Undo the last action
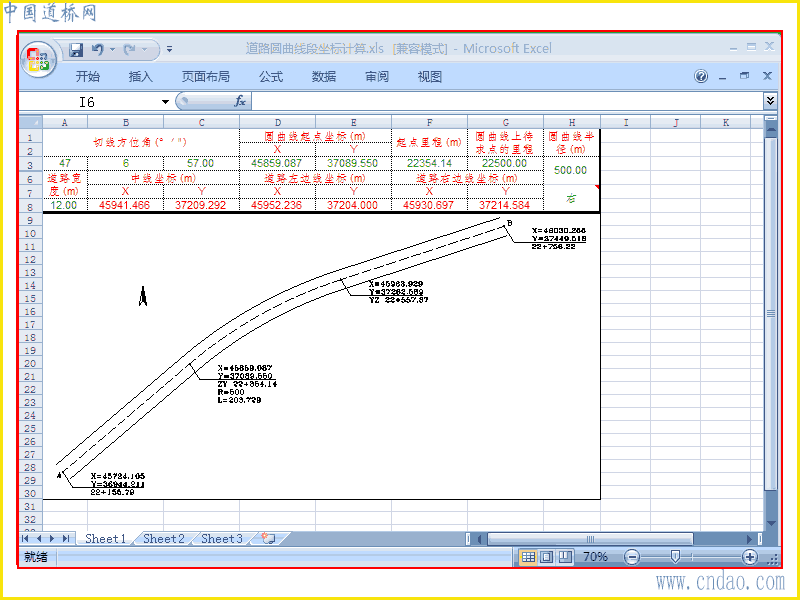The image size is (800, 600). pos(97,49)
